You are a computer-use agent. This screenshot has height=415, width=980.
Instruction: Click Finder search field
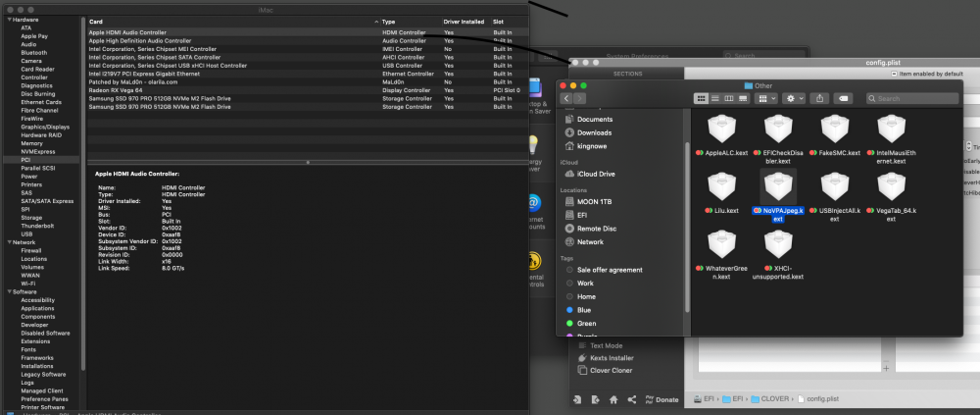[912, 98]
